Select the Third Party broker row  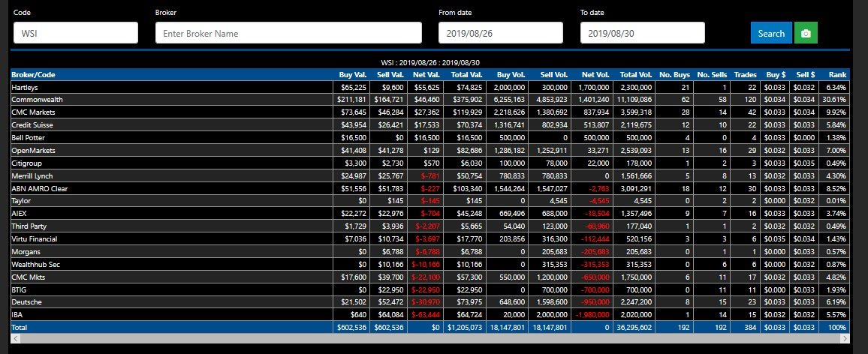[429, 226]
